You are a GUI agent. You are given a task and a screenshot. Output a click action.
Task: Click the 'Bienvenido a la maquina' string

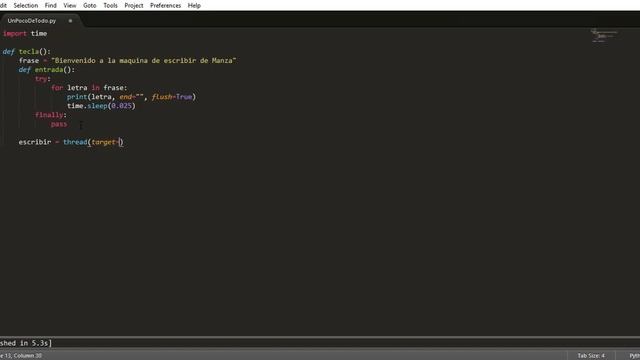click(x=144, y=60)
